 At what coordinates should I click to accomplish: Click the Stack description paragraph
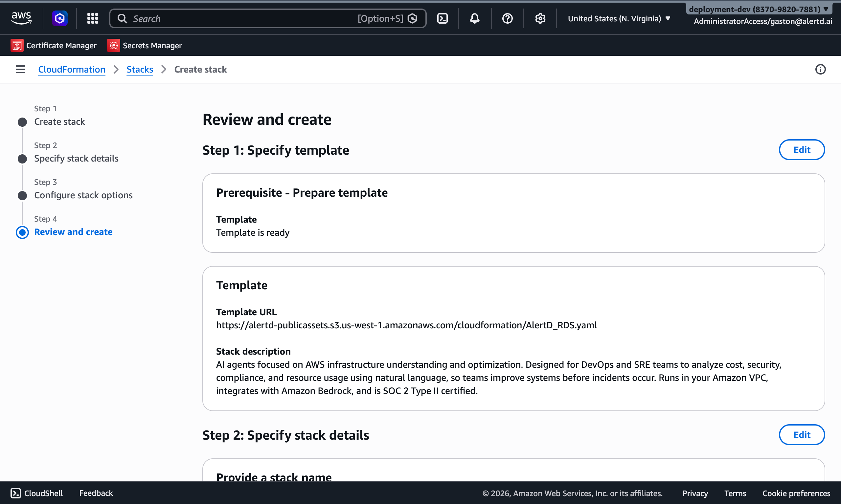click(498, 378)
